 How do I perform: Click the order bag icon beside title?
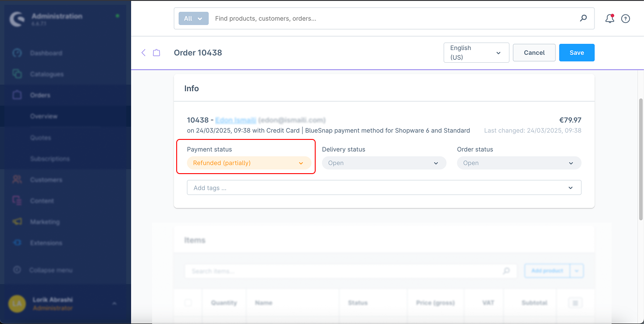coord(157,53)
